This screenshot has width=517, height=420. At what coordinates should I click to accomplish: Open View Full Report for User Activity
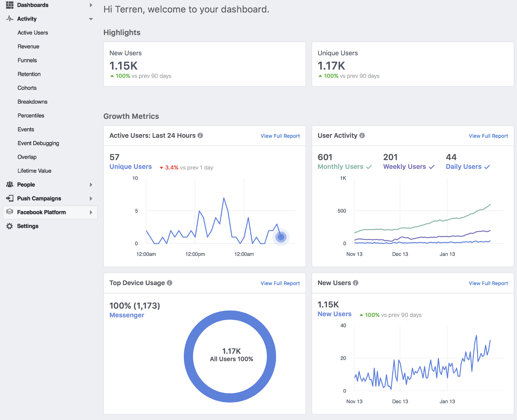tap(488, 136)
